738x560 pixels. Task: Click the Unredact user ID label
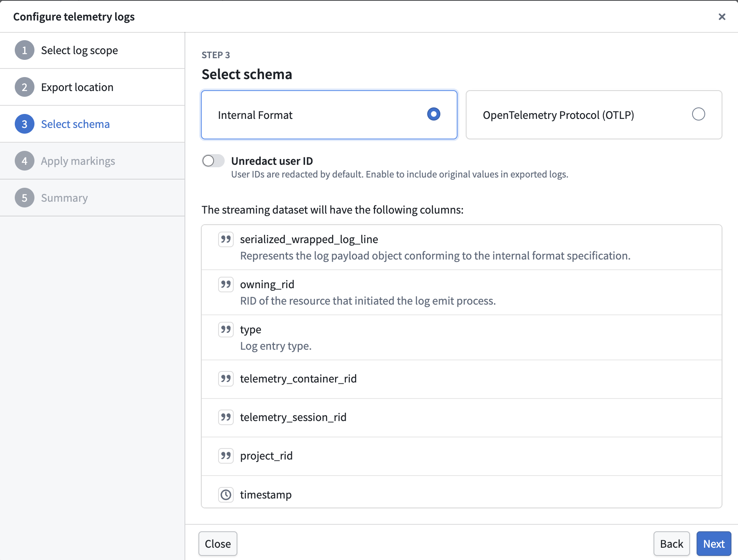tap(272, 161)
